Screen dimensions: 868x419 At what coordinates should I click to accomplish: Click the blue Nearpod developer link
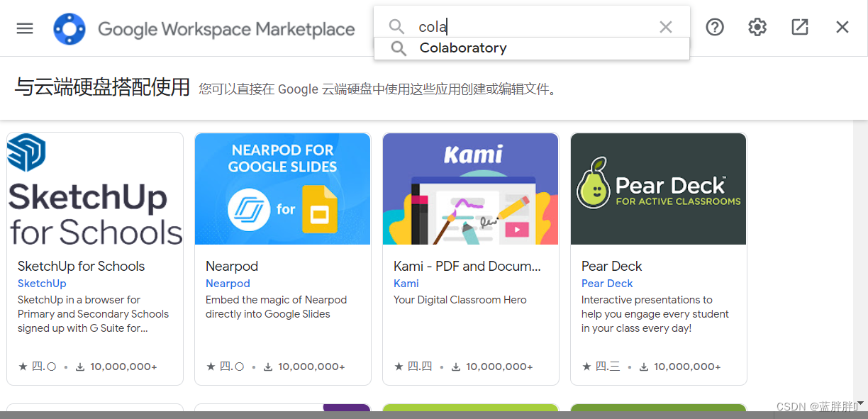(x=228, y=284)
